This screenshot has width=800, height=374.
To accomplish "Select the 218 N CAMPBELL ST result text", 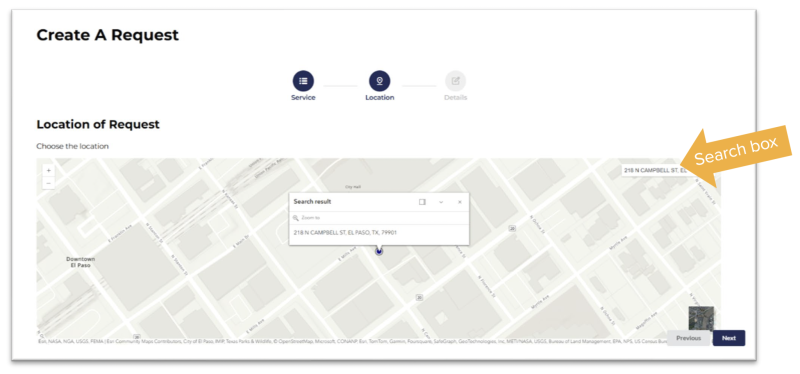I will (x=345, y=233).
